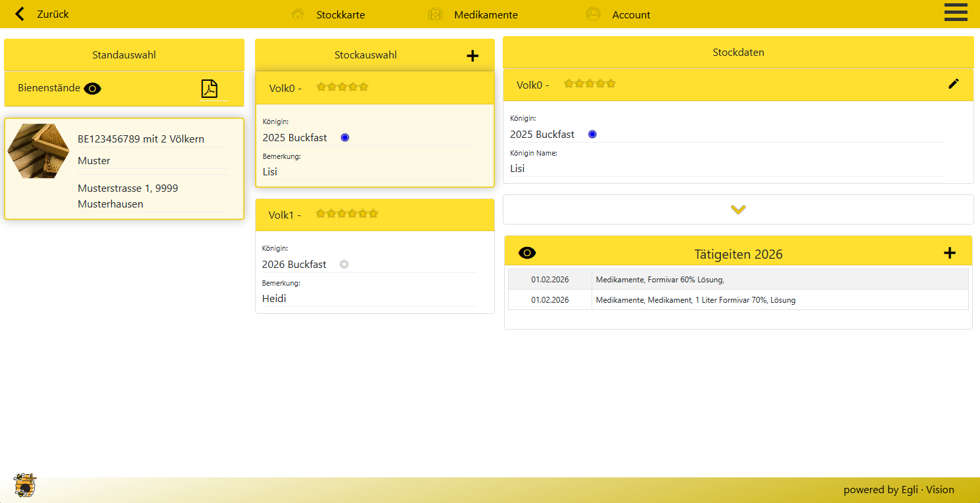Click the back arrow icon

(x=20, y=14)
